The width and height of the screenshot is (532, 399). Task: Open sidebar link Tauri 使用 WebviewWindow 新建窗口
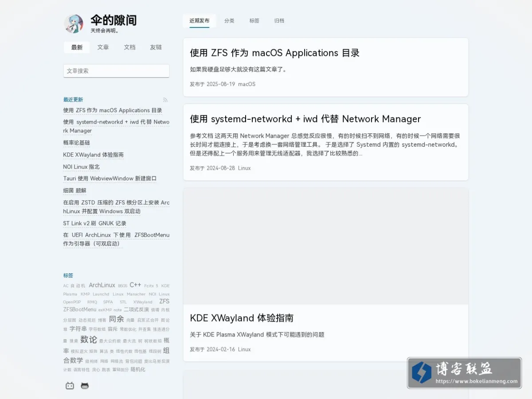pos(110,179)
